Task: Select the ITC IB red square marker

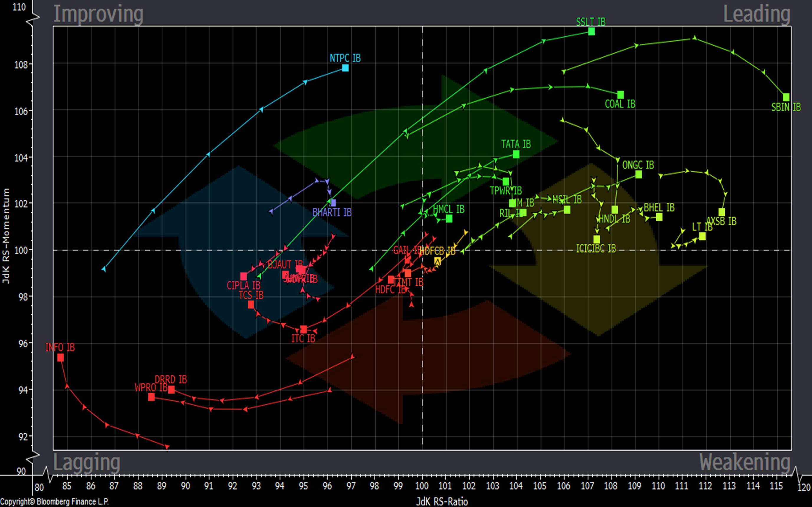Action: tap(303, 329)
